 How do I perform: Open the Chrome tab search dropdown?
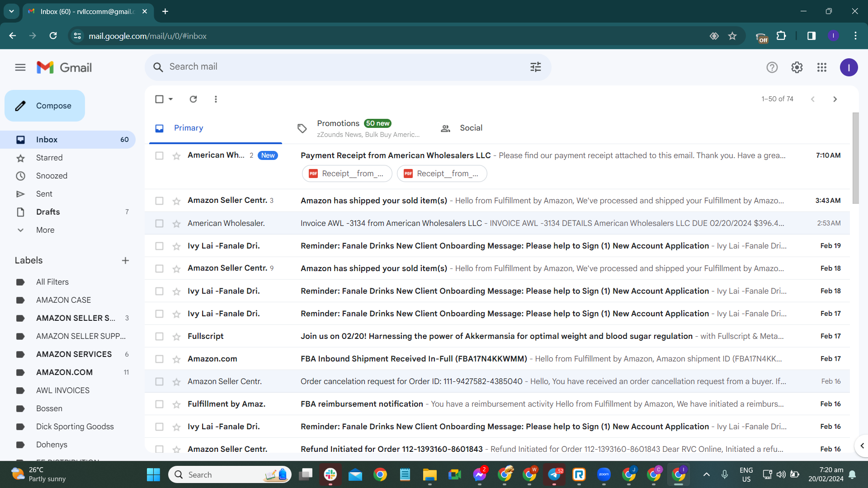pyautogui.click(x=11, y=11)
